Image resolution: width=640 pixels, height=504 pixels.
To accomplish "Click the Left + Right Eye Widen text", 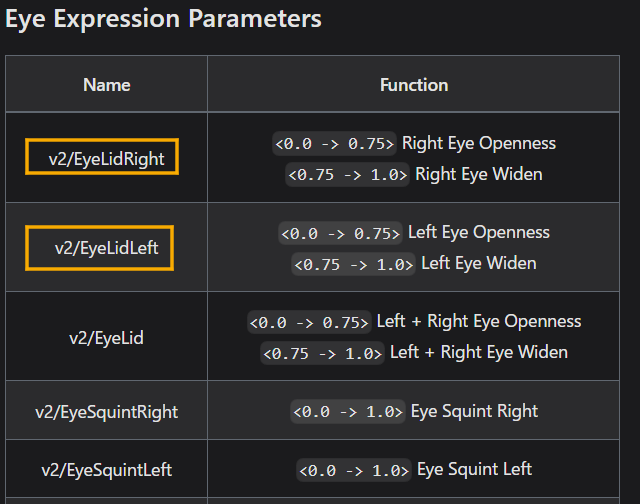I will pos(479,352).
